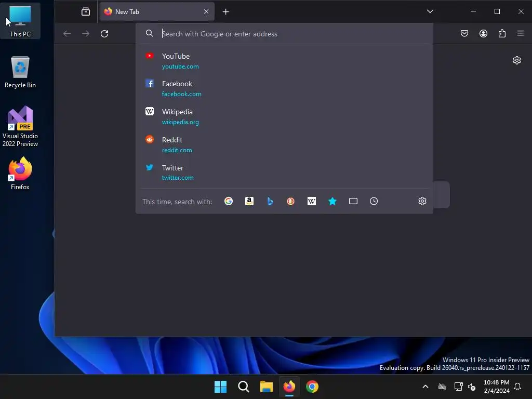532x399 pixels.
Task: Select the New Tab tab
Action: point(157,12)
